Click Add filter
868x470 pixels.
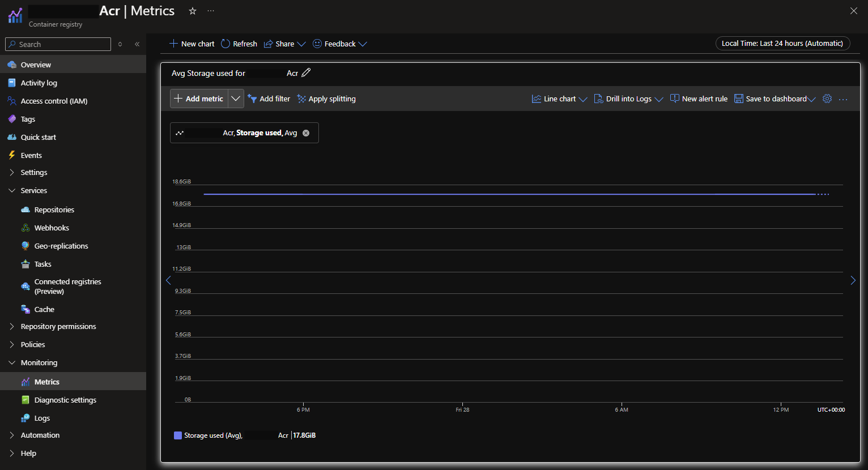coord(269,99)
